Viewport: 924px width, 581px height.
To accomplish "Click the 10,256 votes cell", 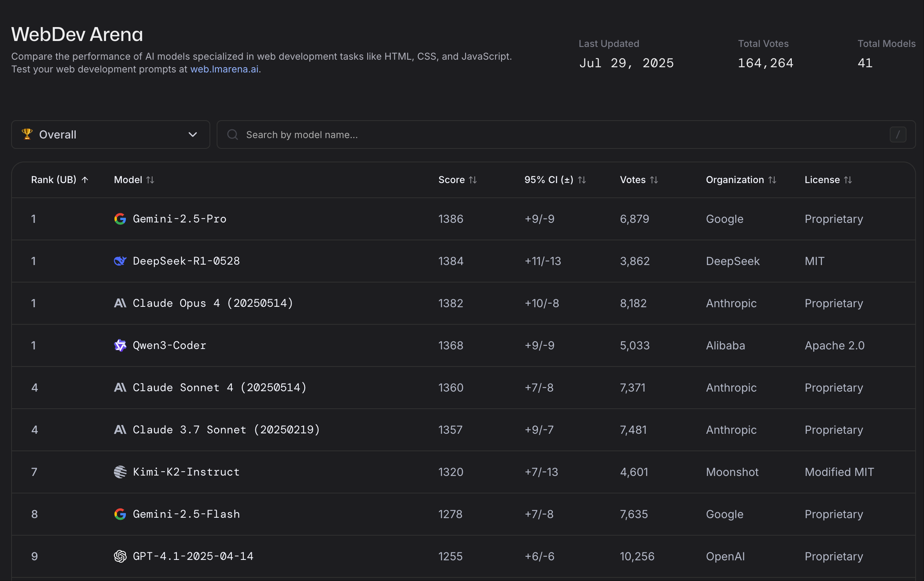I will pyautogui.click(x=637, y=556).
